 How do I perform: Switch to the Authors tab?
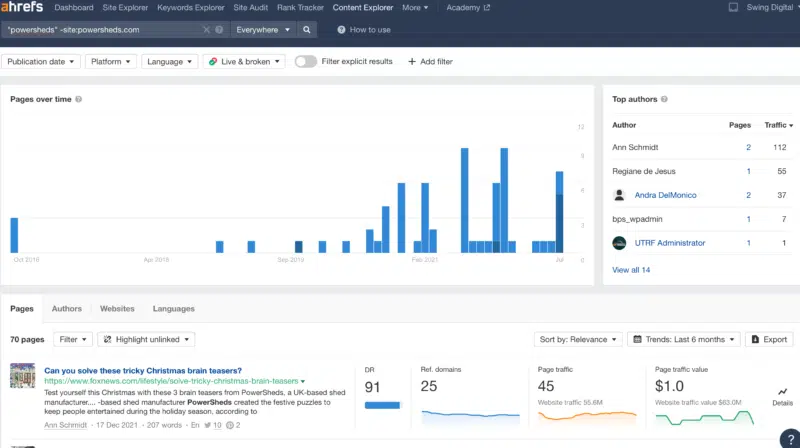click(x=66, y=309)
